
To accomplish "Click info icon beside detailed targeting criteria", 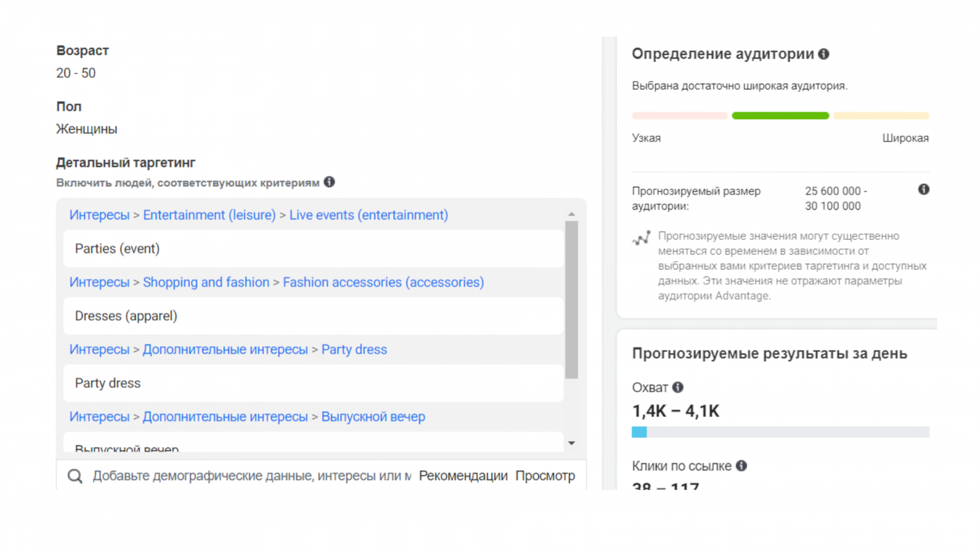I will point(330,182).
